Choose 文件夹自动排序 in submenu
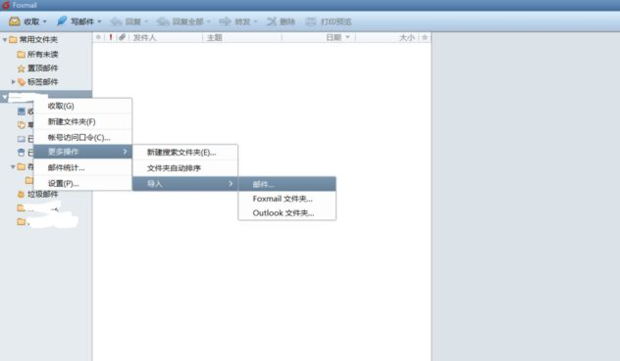The height and width of the screenshot is (361, 620). click(185, 168)
